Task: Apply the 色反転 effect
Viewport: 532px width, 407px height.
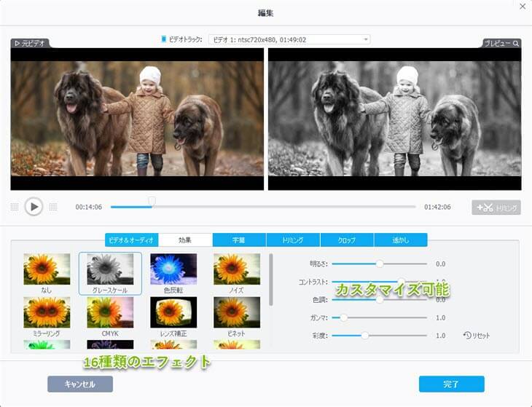Action: coord(173,269)
